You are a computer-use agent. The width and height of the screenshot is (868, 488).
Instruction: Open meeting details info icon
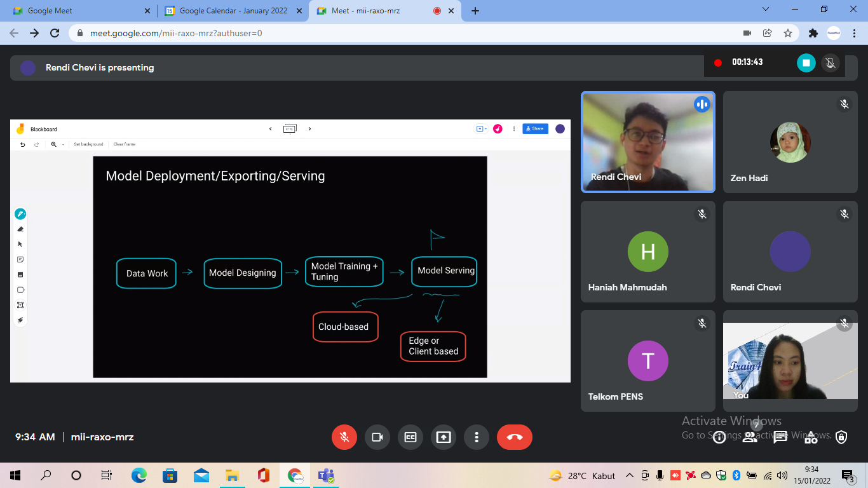719,437
